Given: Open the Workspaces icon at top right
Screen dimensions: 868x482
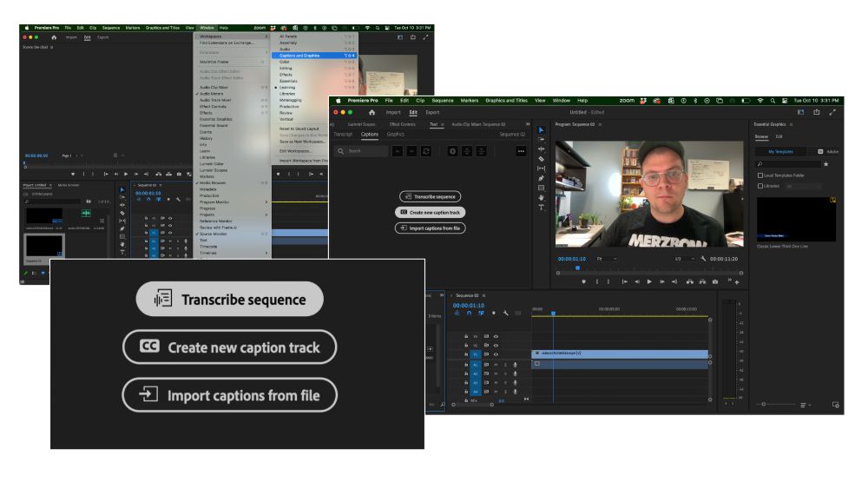Looking at the screenshot, I should (x=800, y=113).
